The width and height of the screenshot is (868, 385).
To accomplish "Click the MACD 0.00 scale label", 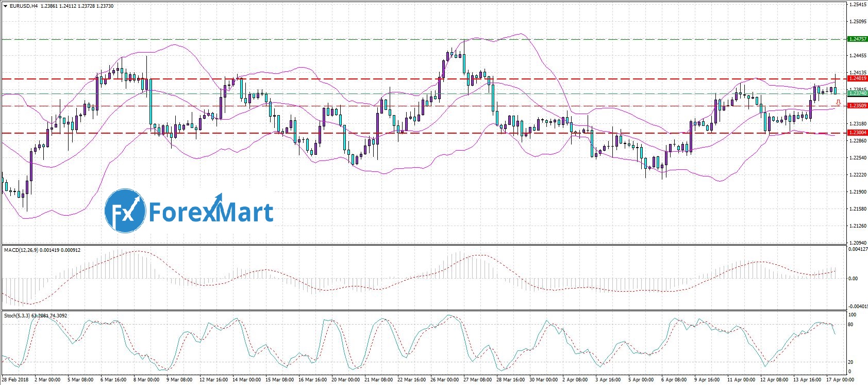I will [x=853, y=279].
